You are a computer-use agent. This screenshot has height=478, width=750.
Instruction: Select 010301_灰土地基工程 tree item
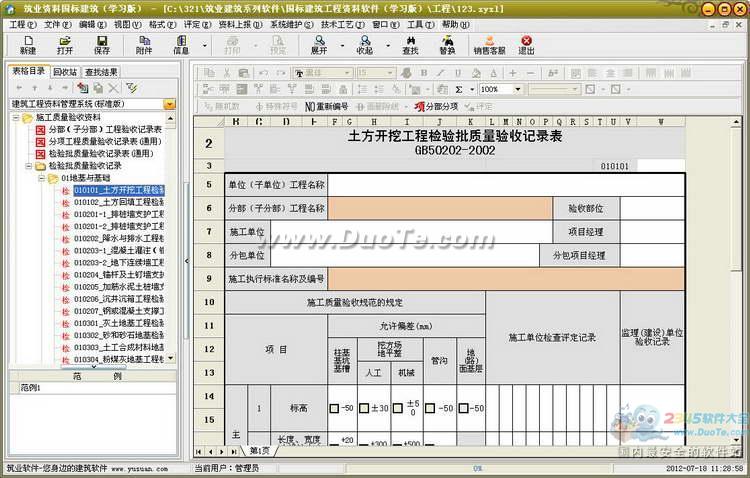pos(119,323)
